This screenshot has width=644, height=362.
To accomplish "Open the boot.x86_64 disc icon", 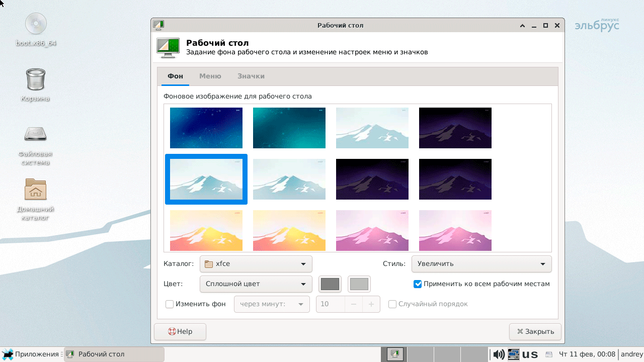I will tap(36, 24).
